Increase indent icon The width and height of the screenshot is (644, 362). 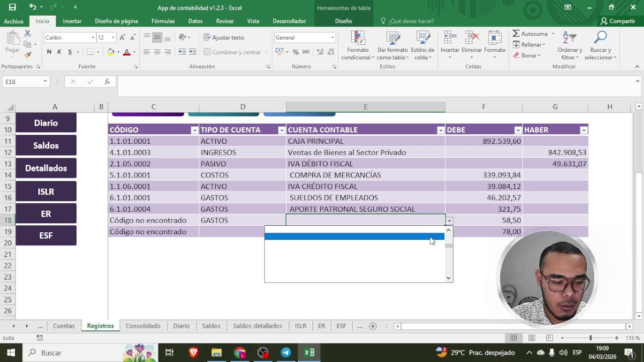coord(193,52)
